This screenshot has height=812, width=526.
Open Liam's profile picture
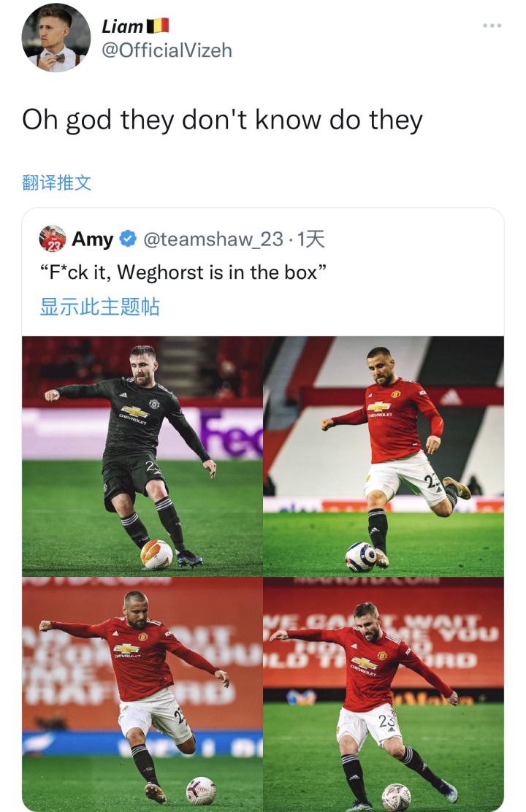click(56, 38)
